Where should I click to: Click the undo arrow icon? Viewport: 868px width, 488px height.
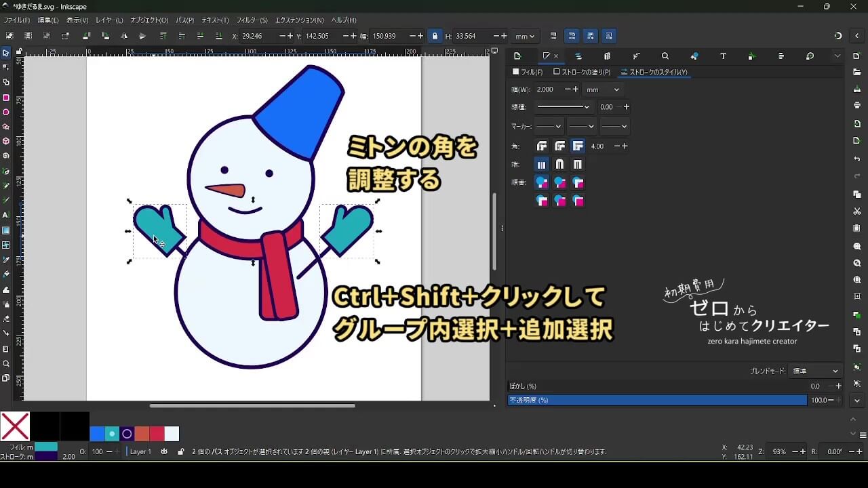(857, 159)
